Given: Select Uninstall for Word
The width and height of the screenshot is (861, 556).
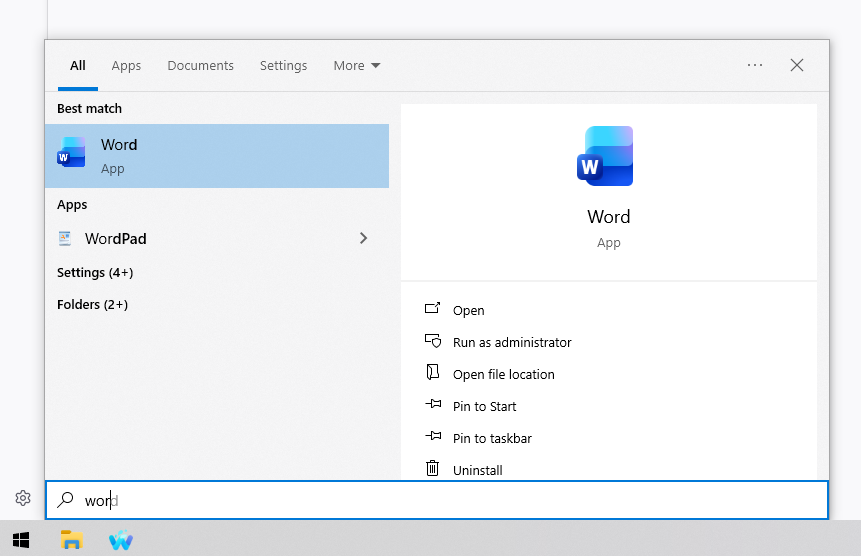Looking at the screenshot, I should (x=477, y=470).
